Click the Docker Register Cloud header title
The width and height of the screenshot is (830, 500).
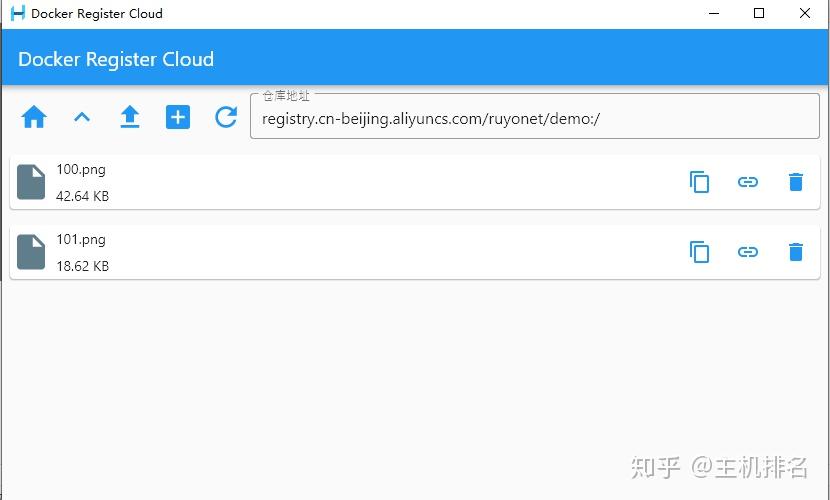[x=116, y=59]
